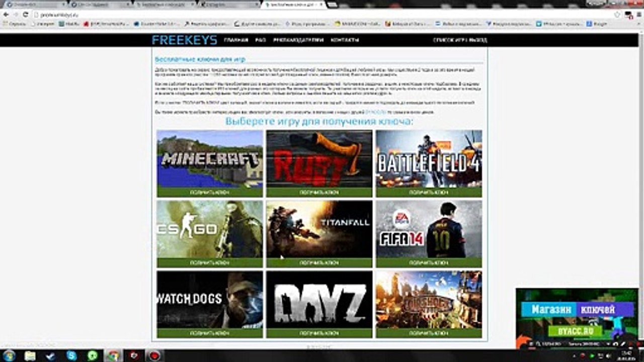
Task: Open the РЕКЛАМОДАТЕЛЯМ nav item
Action: (x=298, y=40)
